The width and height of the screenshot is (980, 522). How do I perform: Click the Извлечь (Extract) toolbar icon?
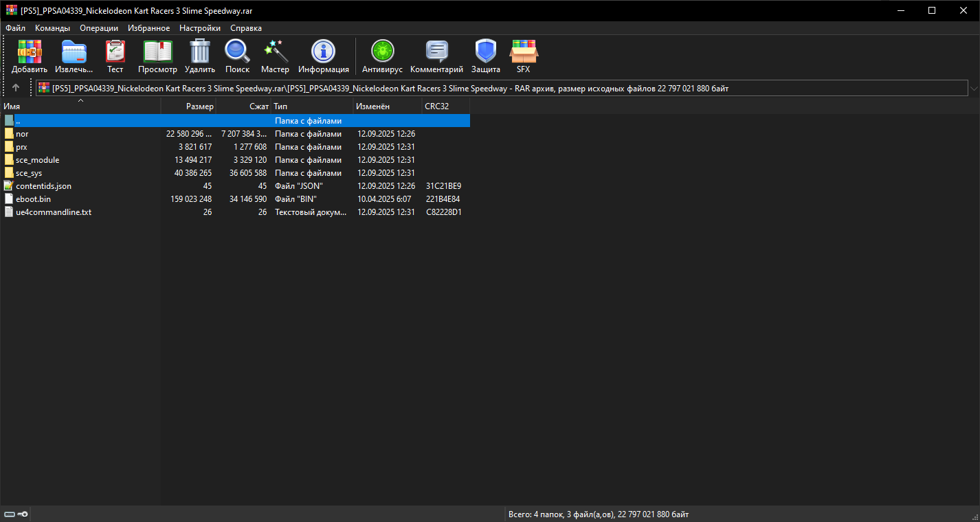(74, 52)
